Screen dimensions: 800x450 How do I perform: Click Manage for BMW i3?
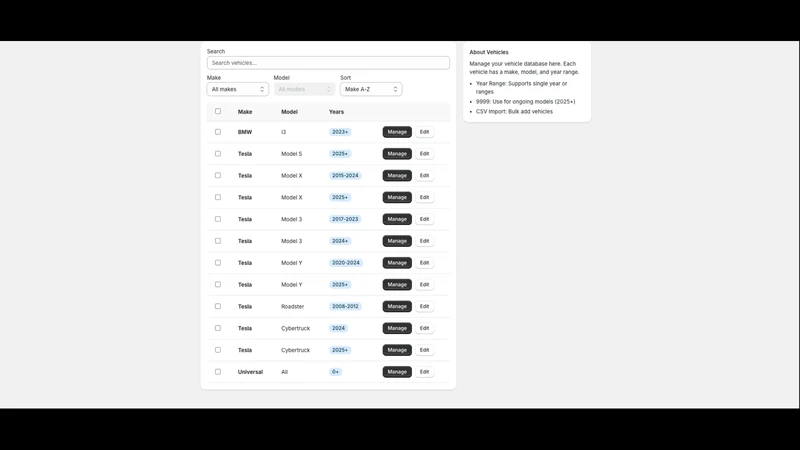397,132
